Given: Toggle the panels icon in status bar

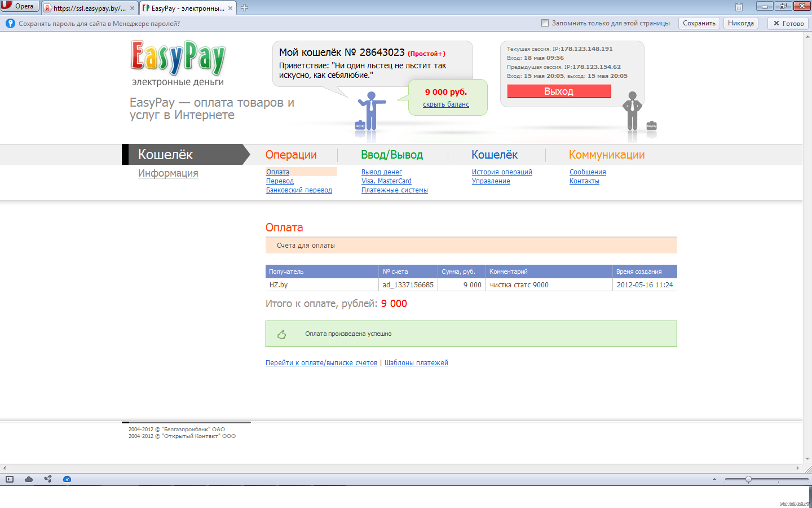Looking at the screenshot, I should pos(10,479).
